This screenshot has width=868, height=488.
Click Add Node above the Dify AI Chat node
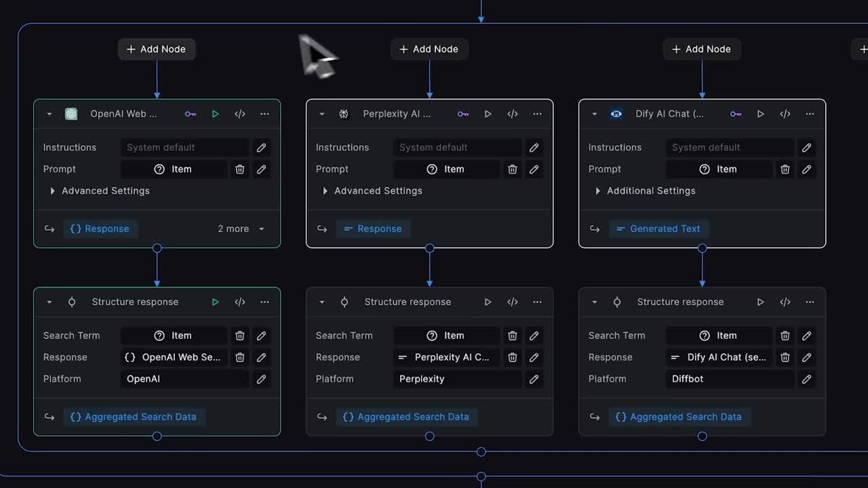(702, 49)
